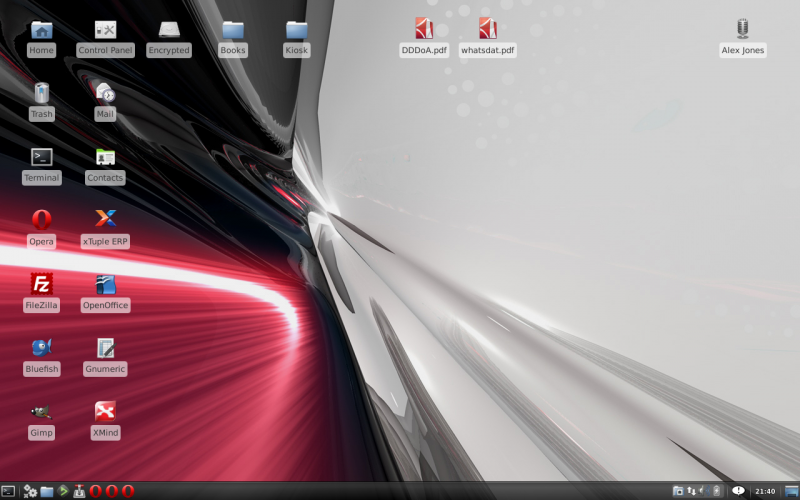Click the screenshot folder tray icon
Screen dimensions: 800x500
(678, 491)
